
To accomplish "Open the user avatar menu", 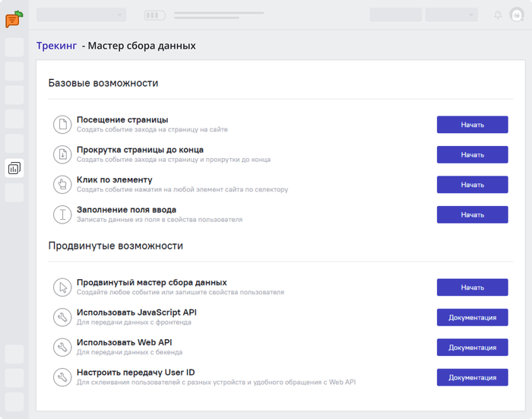I will click(517, 15).
